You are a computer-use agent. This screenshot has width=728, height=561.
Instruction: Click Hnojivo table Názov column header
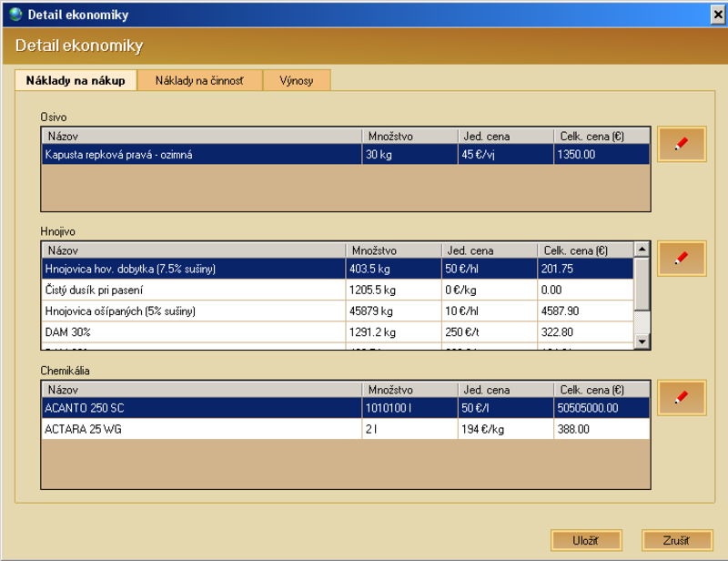(x=194, y=250)
